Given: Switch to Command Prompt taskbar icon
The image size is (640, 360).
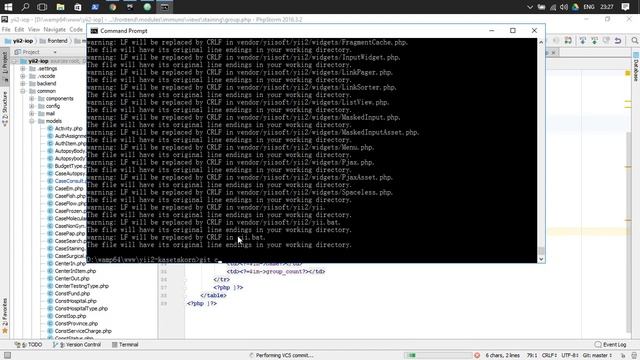Looking at the screenshot, I should pos(164,7).
